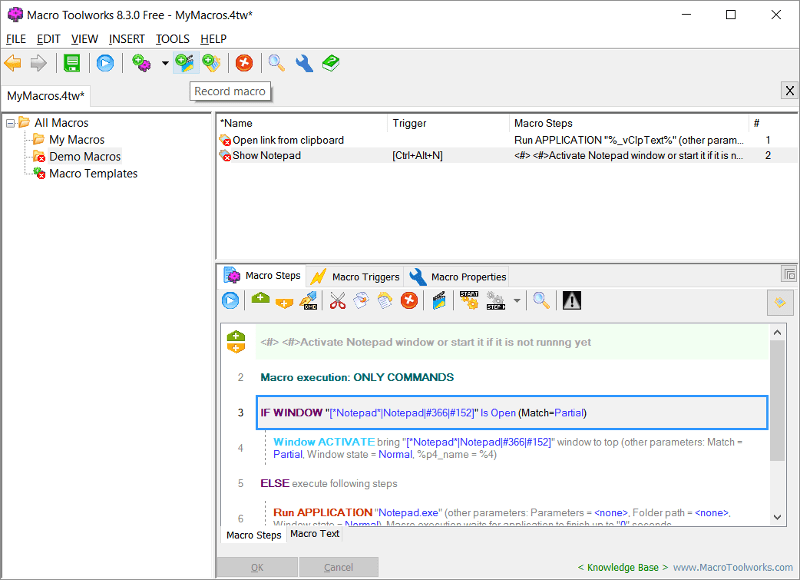Click the Record macro toolbar icon
The height and width of the screenshot is (580, 800).
(x=185, y=63)
